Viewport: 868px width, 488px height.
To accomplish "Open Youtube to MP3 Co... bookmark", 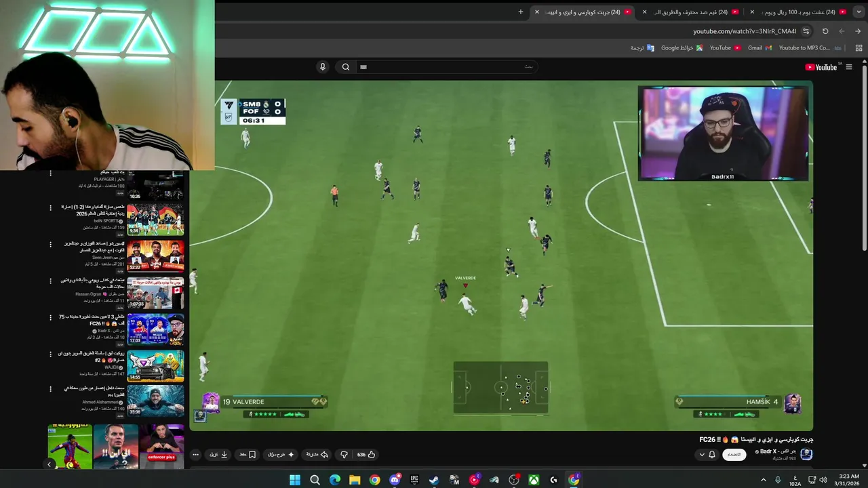I will point(810,48).
